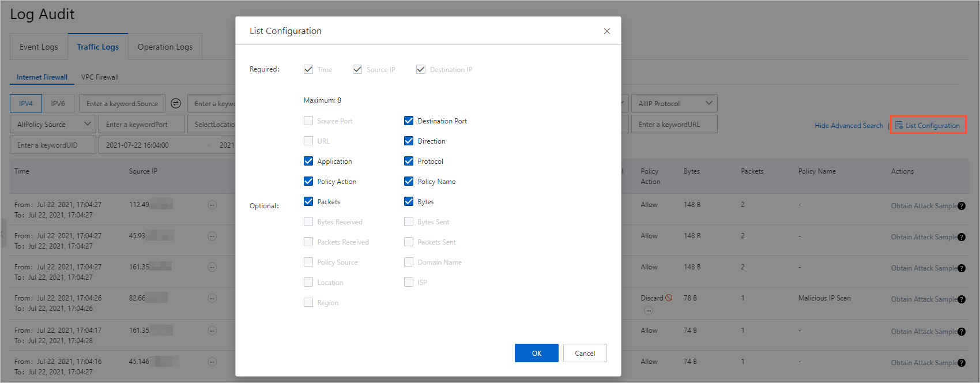Uncheck the Application checkbox

coord(308,161)
